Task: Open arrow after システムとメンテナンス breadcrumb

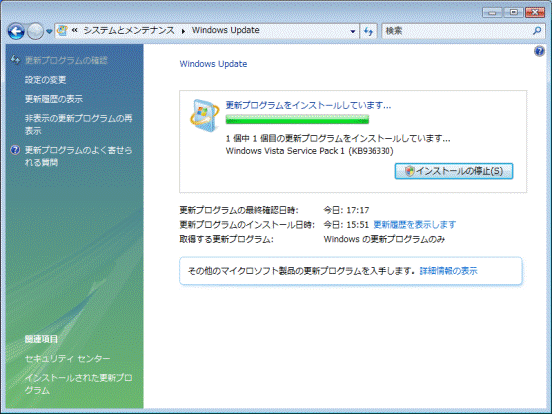Action: (x=183, y=31)
